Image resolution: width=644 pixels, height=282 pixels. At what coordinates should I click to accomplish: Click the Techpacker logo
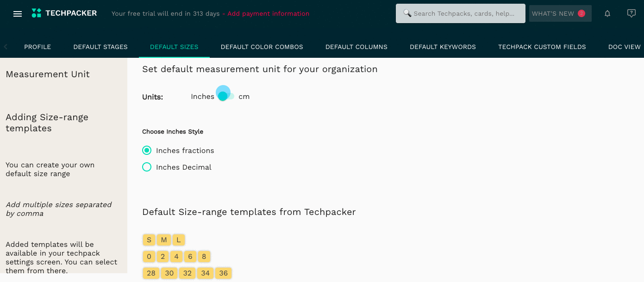click(64, 13)
